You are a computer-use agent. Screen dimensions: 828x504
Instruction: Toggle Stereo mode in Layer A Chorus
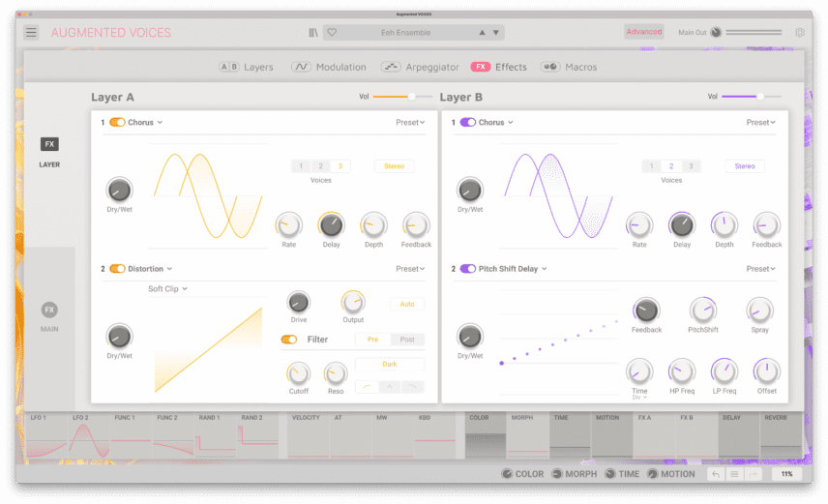point(394,165)
